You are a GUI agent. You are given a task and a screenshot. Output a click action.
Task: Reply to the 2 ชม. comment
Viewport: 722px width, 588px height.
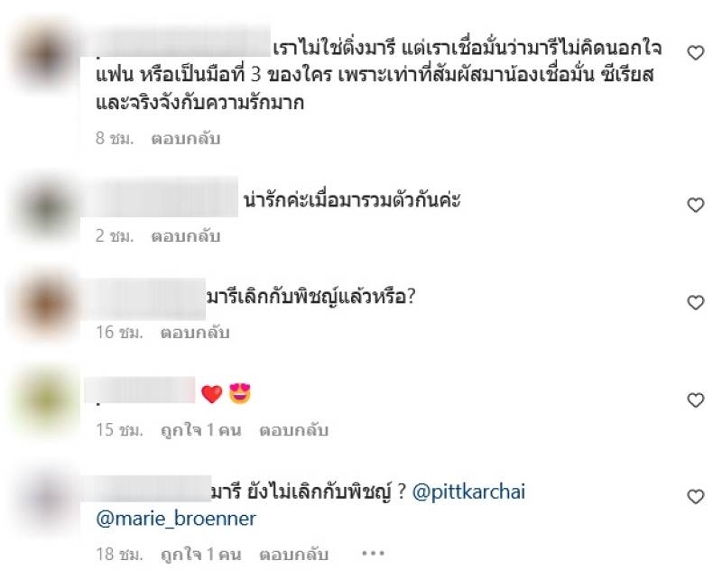pyautogui.click(x=186, y=235)
